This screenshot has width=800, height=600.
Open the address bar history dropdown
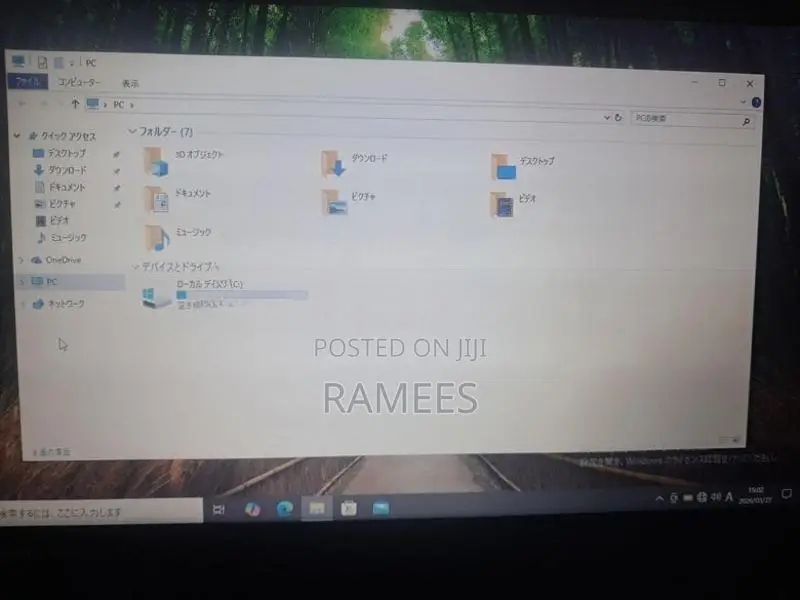click(607, 117)
